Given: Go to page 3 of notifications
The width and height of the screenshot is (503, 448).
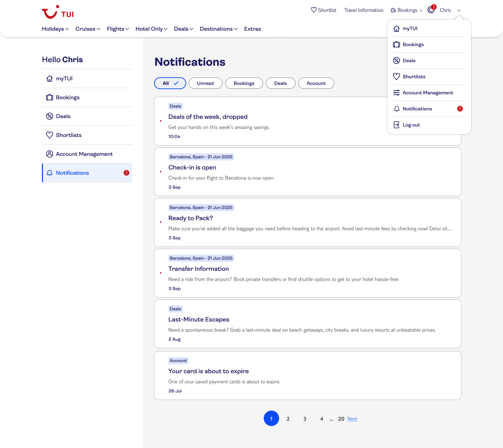Looking at the screenshot, I should (x=305, y=419).
